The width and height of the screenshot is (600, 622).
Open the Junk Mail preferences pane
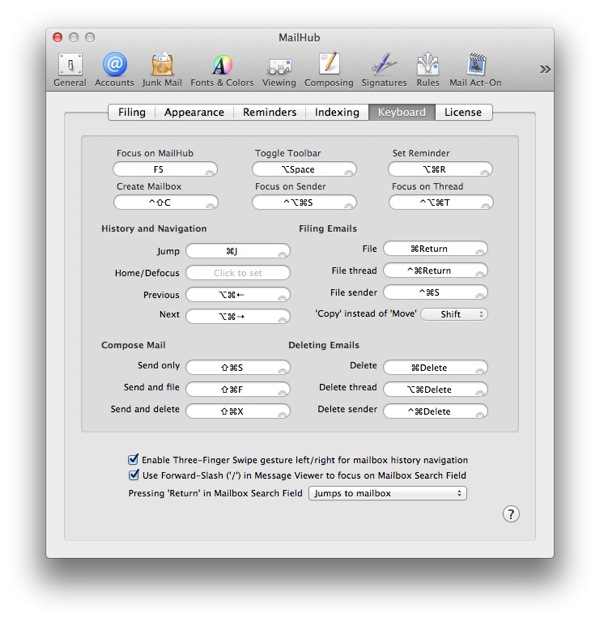pyautogui.click(x=162, y=70)
